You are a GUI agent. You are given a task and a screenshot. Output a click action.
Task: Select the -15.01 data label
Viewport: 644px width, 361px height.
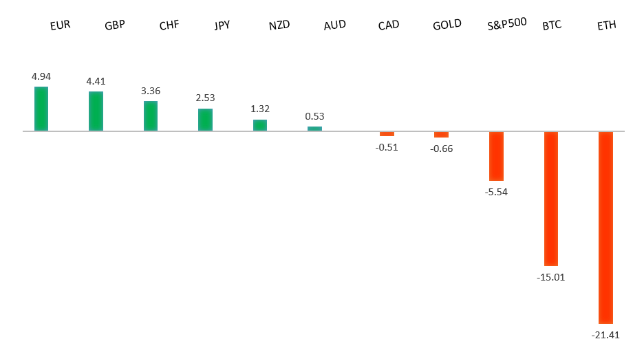(551, 277)
